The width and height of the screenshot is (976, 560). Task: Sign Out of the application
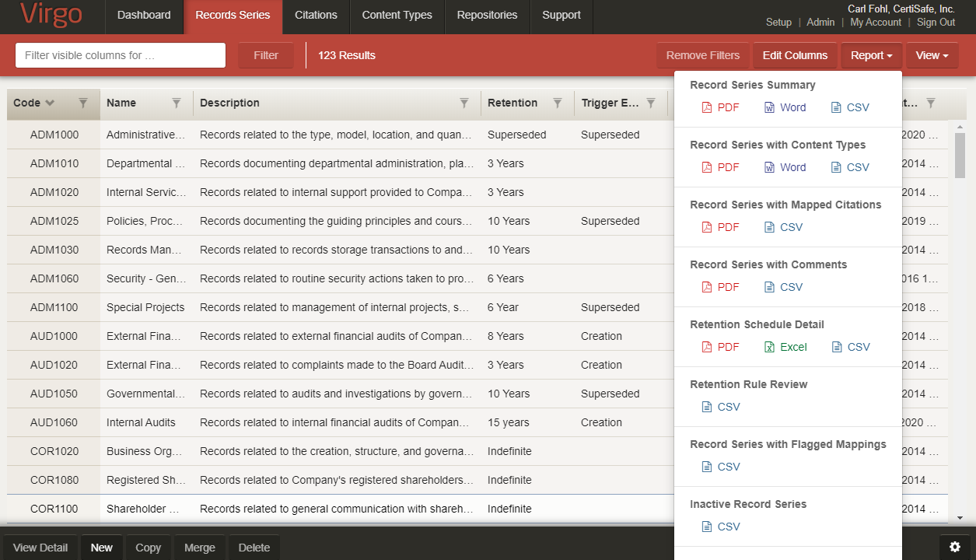click(x=936, y=22)
